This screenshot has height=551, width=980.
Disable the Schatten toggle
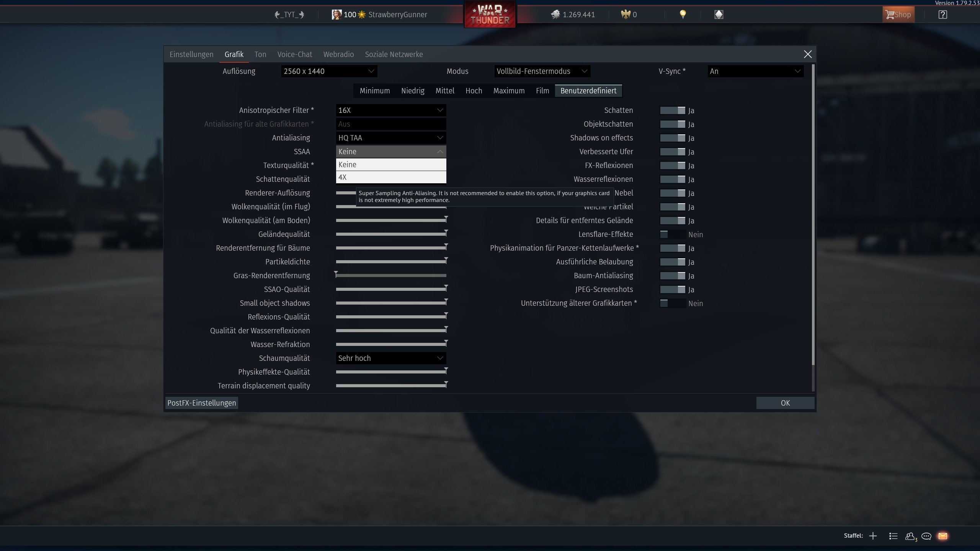[673, 111]
